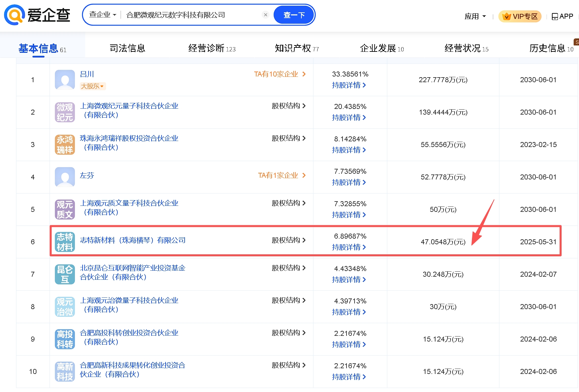Click the 查一下 search button
The height and width of the screenshot is (392, 579).
294,15
